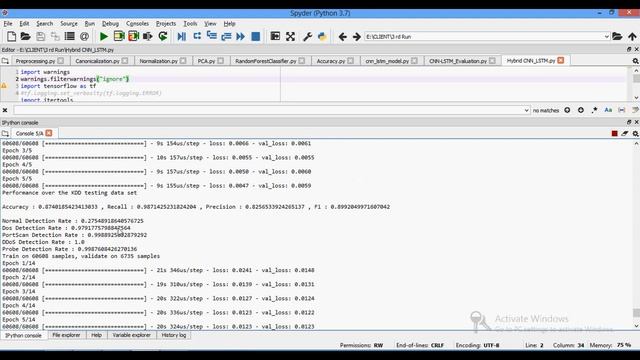
Task: Re-run the last script icon
Action: pyautogui.click(x=163, y=36)
